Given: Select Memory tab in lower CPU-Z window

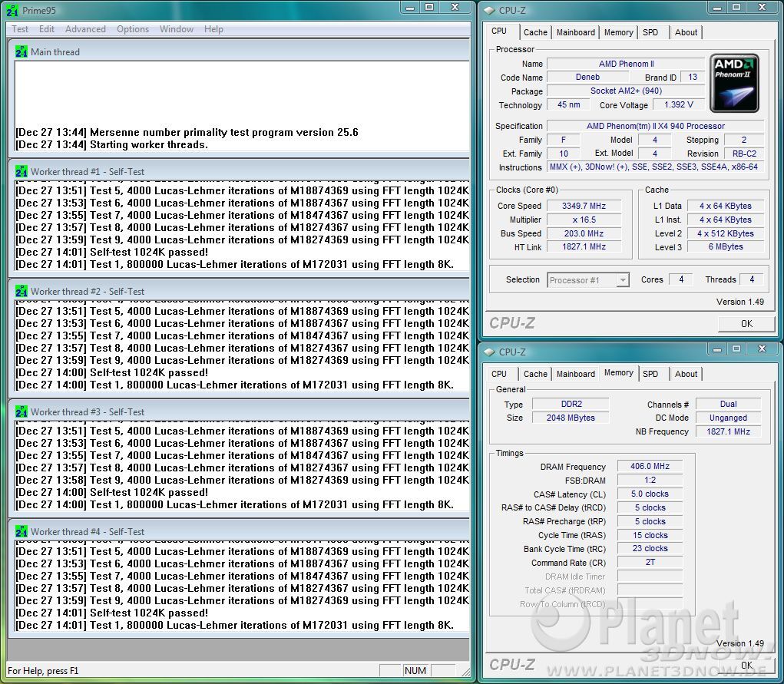Looking at the screenshot, I should pos(618,372).
